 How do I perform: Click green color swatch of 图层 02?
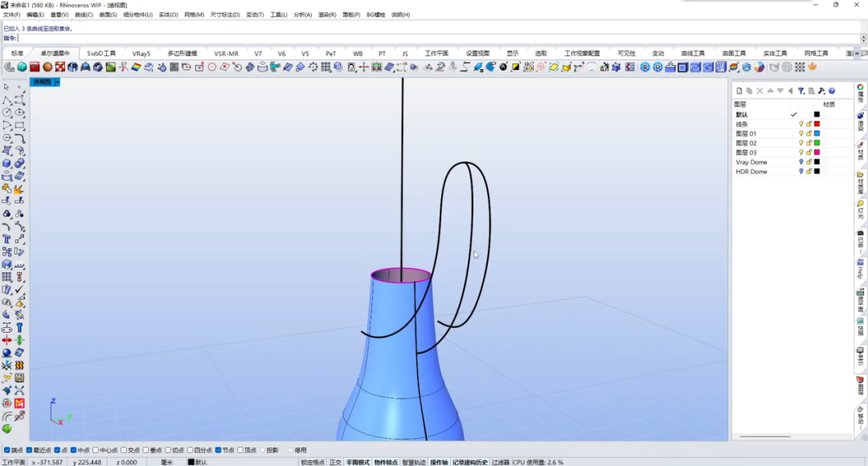coord(817,143)
